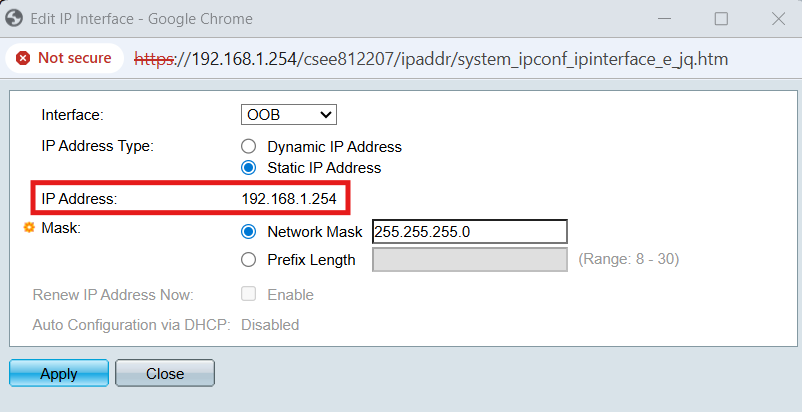The width and height of the screenshot is (802, 412).
Task: Click the Auto Configuration via DHCP label
Action: pyautogui.click(x=132, y=325)
